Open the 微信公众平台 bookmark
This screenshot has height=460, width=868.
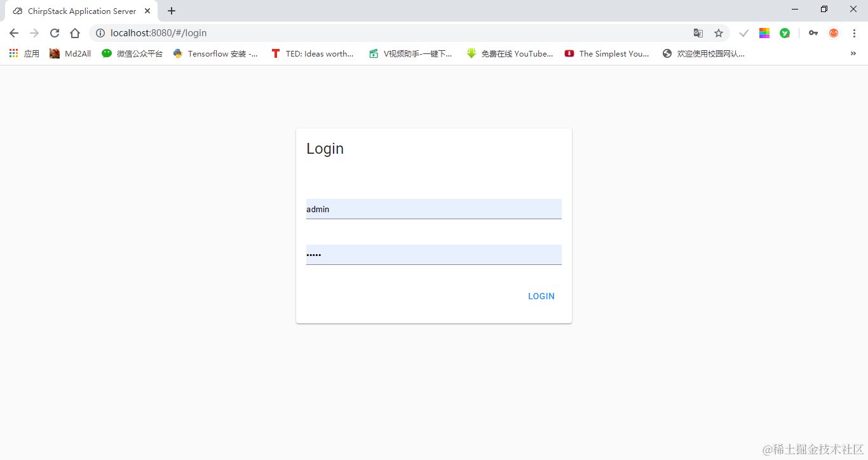coord(132,54)
